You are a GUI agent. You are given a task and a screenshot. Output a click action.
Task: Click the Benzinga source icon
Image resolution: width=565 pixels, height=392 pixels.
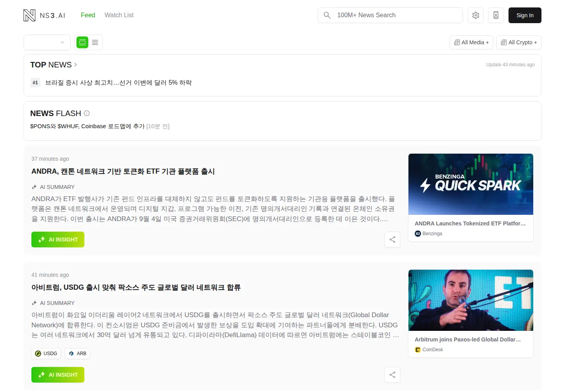click(x=418, y=234)
